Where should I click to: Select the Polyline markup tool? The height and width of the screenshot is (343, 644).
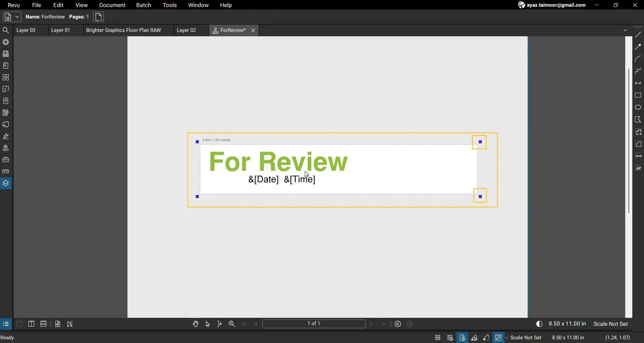[638, 71]
